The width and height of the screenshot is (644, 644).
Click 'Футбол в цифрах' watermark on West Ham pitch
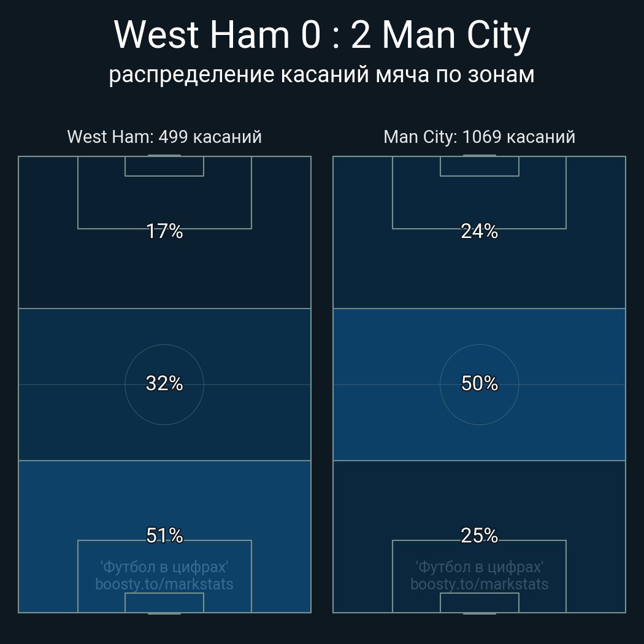164,567
